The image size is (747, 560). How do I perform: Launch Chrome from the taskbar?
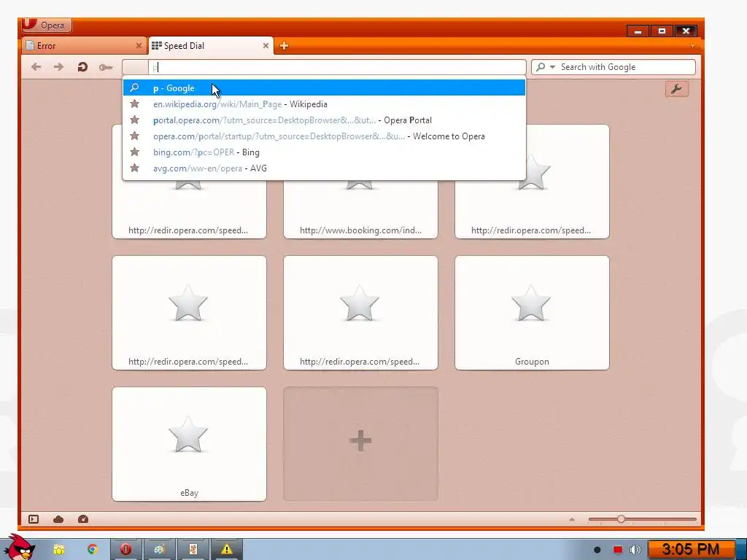[93, 550]
